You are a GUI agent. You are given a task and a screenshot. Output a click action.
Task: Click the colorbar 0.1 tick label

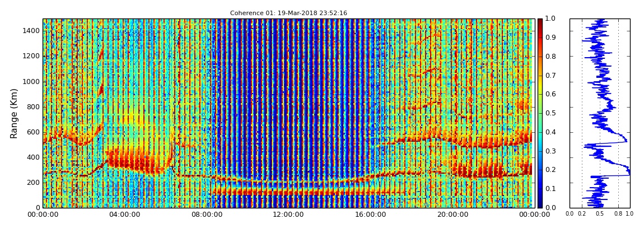tap(549, 189)
